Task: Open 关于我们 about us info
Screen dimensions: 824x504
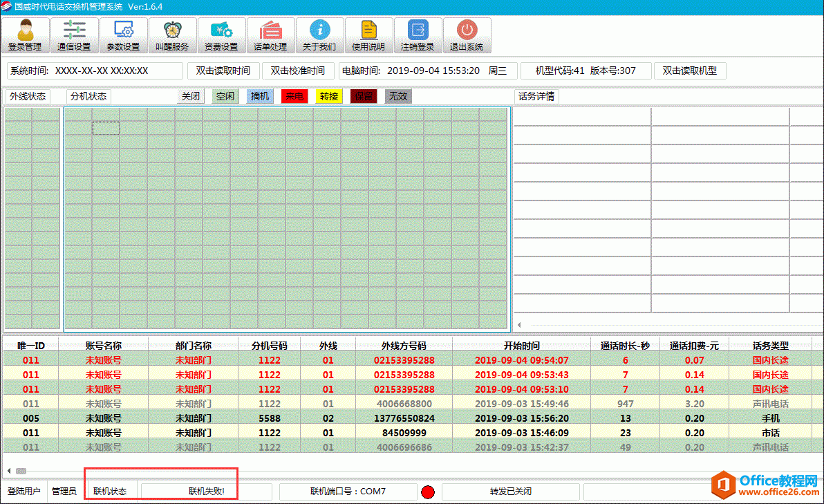Action: click(x=319, y=35)
